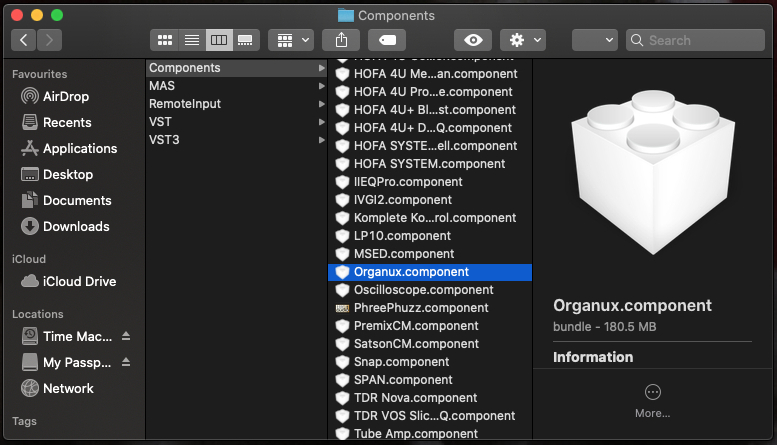The image size is (777, 445).
Task: Select PremixCM.component file
Action: 430,326
